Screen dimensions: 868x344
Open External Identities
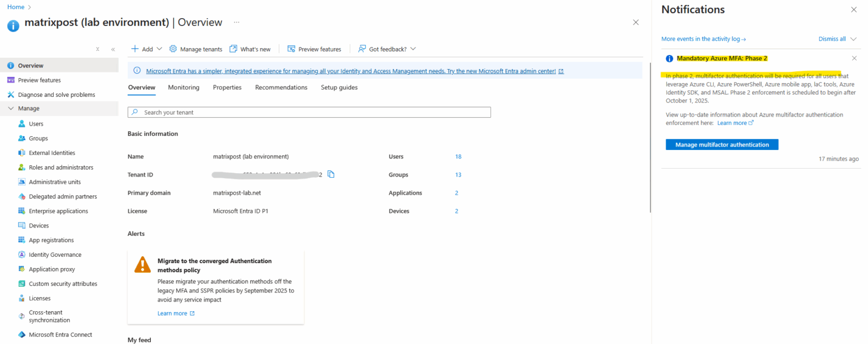click(x=51, y=152)
